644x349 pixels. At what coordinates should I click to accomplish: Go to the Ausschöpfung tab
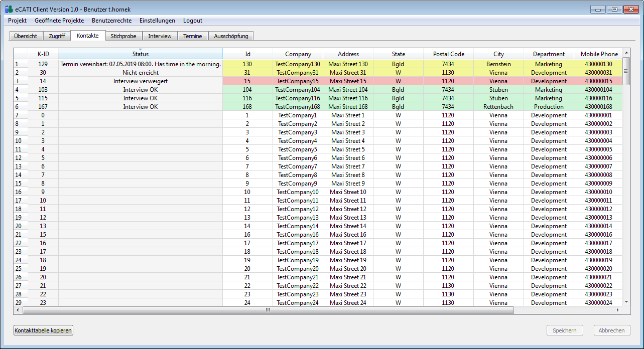(231, 36)
